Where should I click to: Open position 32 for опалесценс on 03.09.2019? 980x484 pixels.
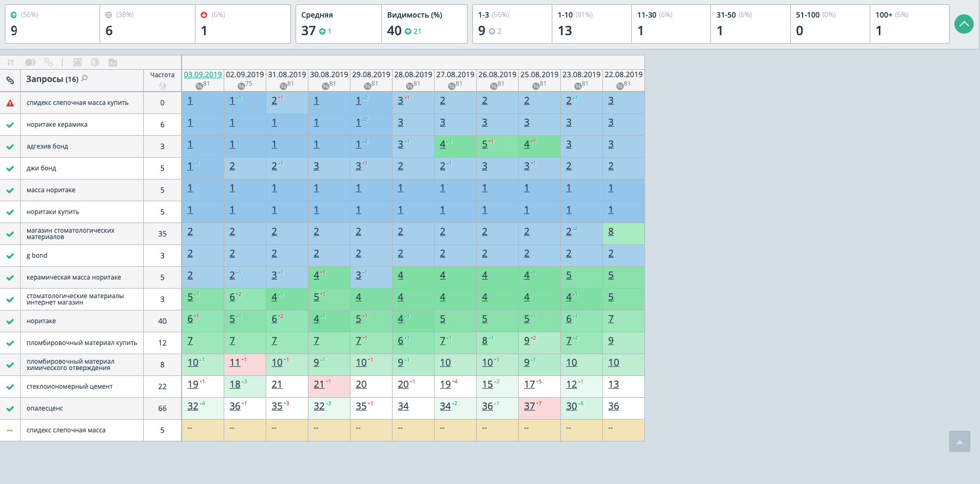[x=193, y=406]
